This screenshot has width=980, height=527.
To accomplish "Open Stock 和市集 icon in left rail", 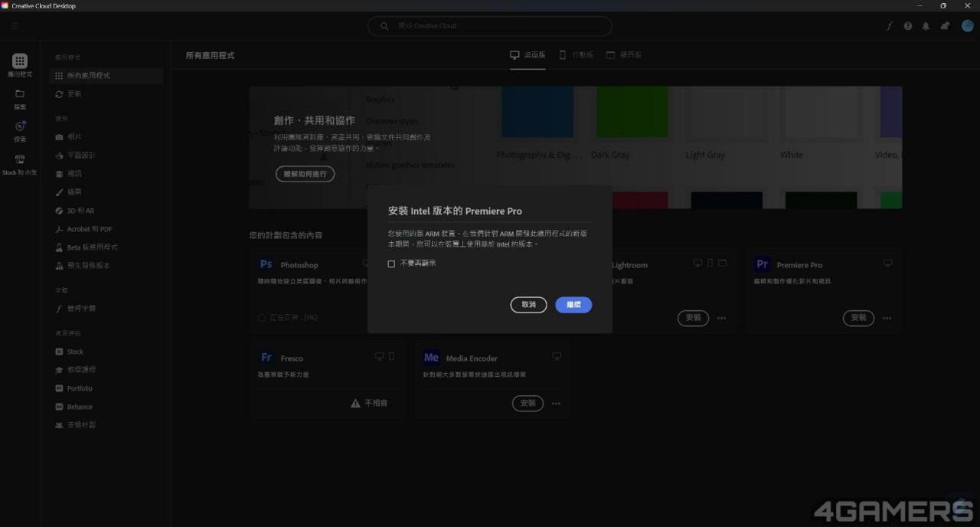I will coord(20,159).
